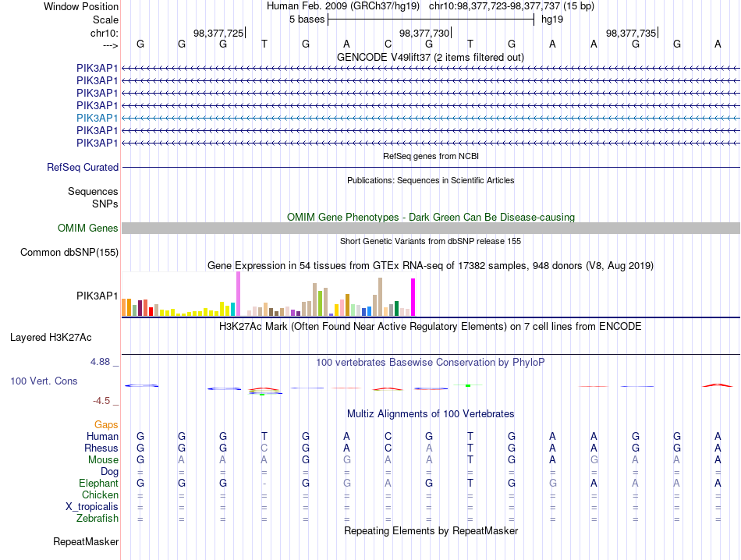
Task: Click the Zebrafish species row label
Action: pos(97,519)
